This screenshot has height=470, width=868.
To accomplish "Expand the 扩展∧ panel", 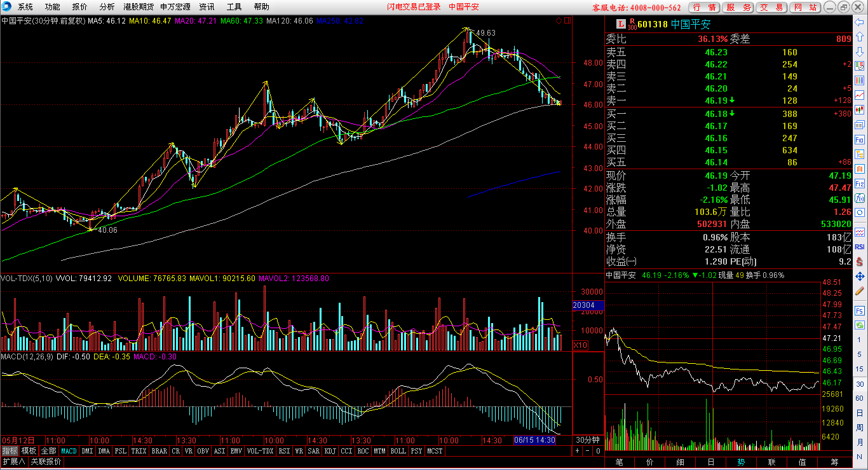I will point(13,462).
